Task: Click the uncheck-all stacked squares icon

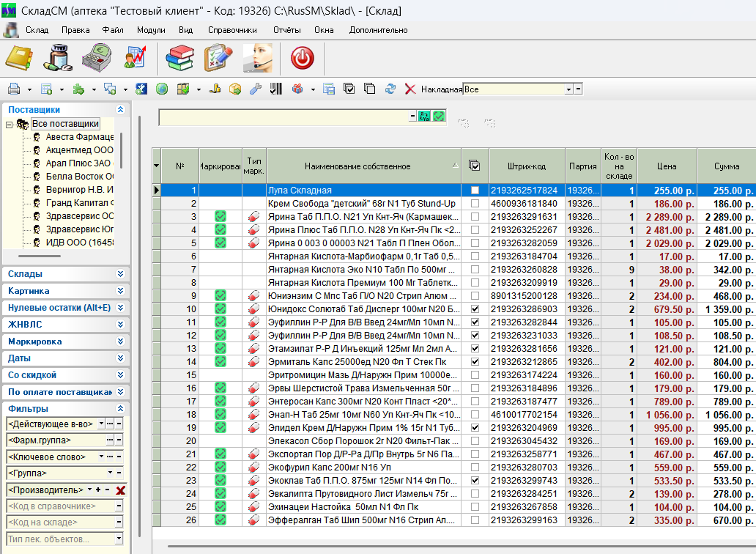Action: [370, 89]
